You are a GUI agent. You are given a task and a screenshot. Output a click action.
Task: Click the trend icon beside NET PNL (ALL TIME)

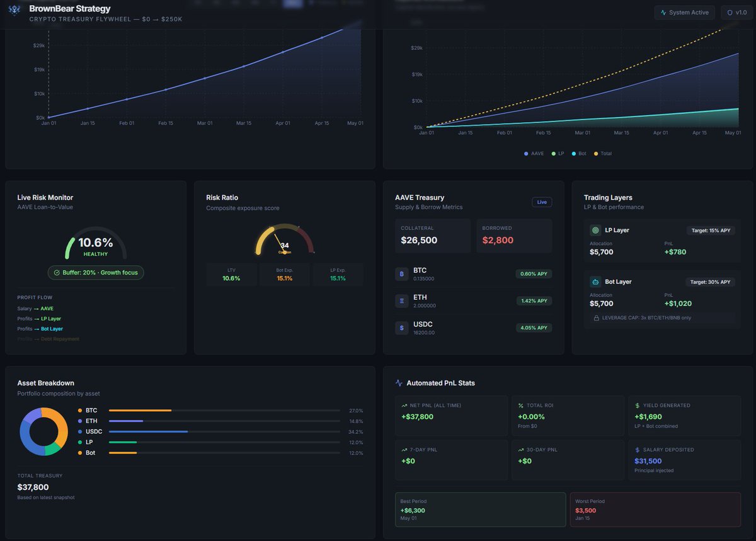pos(404,406)
